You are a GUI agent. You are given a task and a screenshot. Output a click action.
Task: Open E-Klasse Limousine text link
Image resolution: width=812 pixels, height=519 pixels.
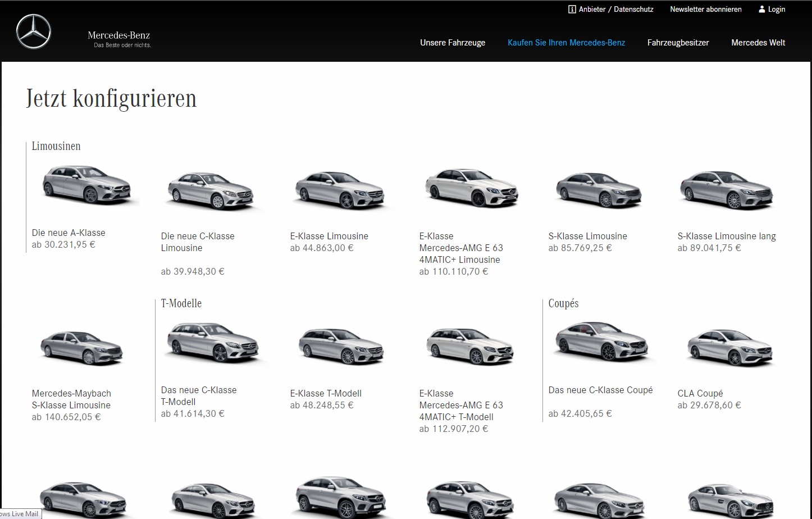point(329,236)
